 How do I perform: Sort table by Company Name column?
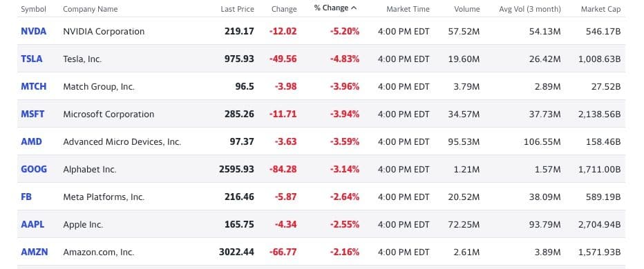(x=91, y=9)
